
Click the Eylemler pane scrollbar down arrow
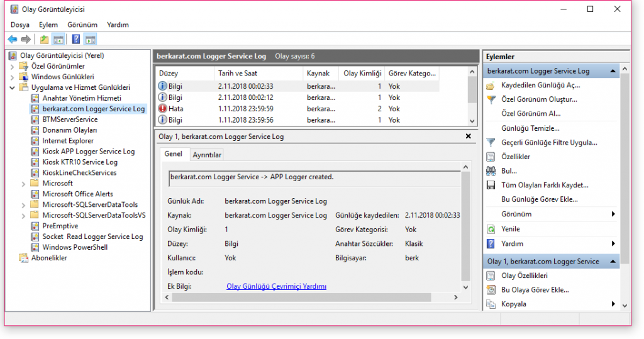pos(625,306)
